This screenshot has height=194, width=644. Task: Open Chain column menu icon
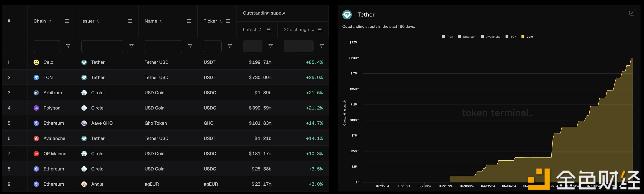67,21
